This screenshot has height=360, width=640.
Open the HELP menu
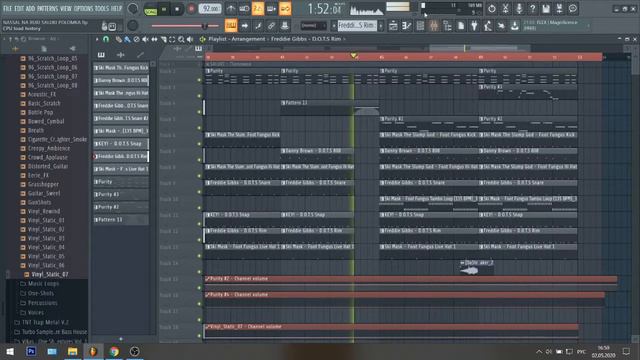tap(116, 8)
